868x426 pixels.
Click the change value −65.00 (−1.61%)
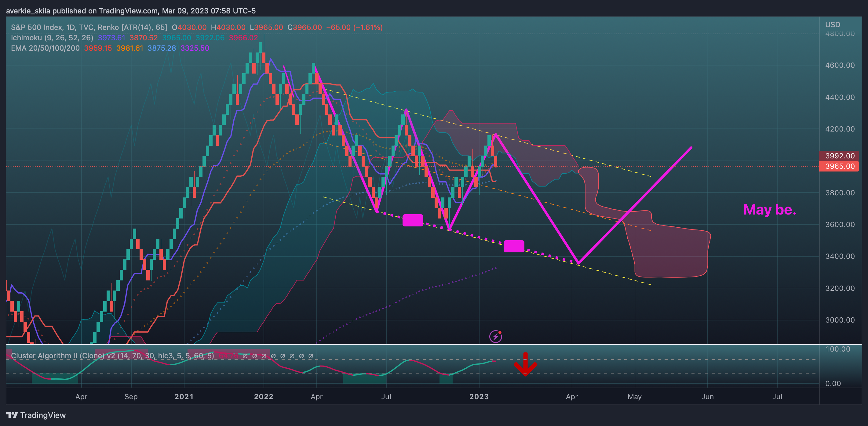point(354,27)
